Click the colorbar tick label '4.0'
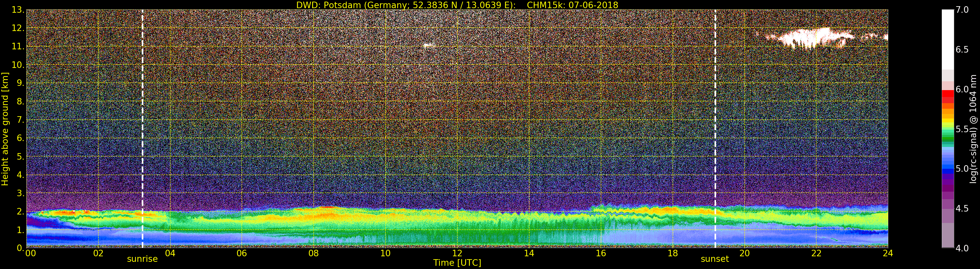The height and width of the screenshot is (269, 980). click(x=962, y=248)
